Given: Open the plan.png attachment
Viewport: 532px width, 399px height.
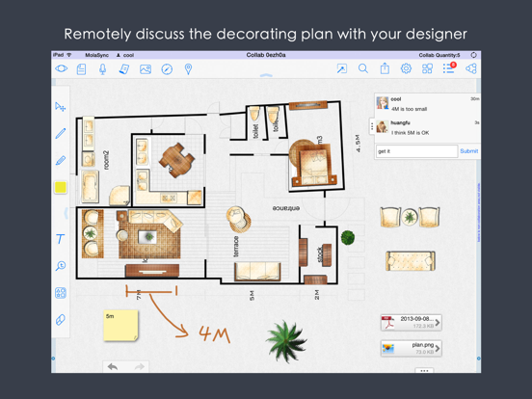Looking at the screenshot, I should 411,349.
